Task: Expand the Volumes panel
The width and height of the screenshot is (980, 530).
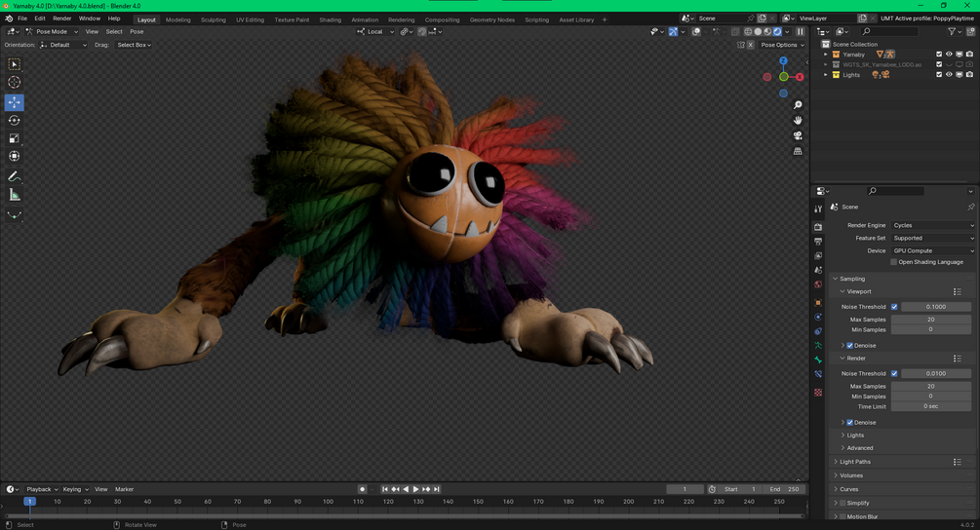Action: coord(850,475)
